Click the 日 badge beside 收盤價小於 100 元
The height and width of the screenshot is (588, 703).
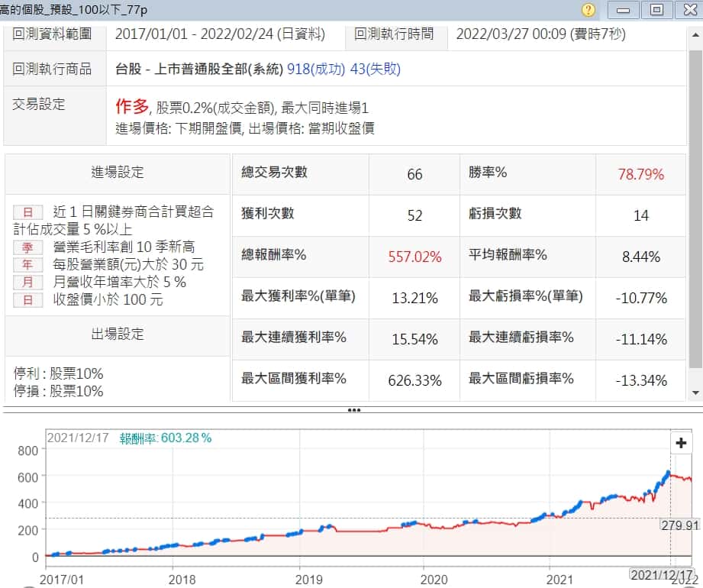28,300
